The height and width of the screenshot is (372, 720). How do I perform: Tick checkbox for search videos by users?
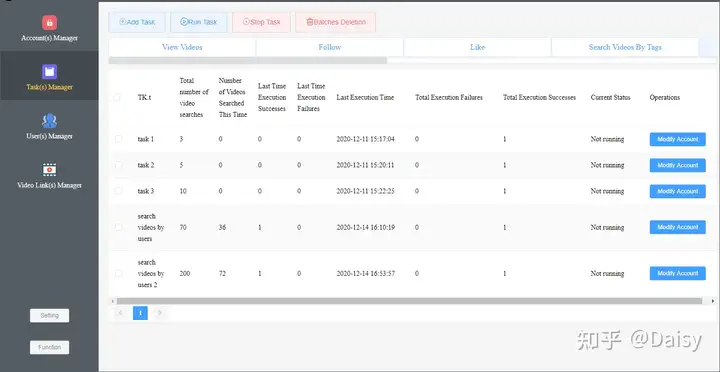118,227
